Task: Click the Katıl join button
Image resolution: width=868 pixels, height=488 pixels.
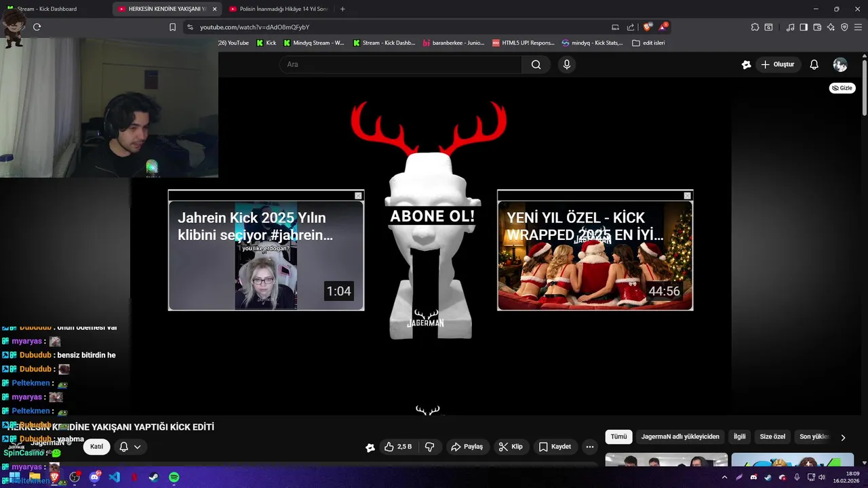Action: click(x=97, y=447)
